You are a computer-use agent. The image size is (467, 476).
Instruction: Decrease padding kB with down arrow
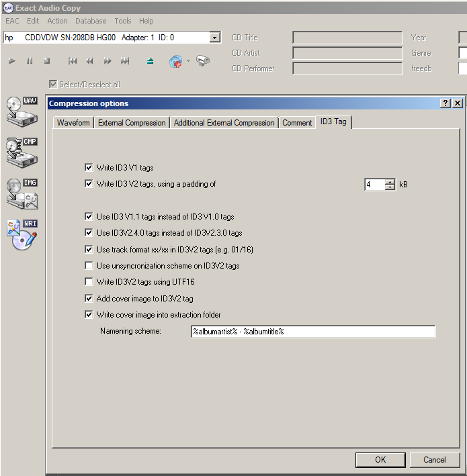coord(390,187)
